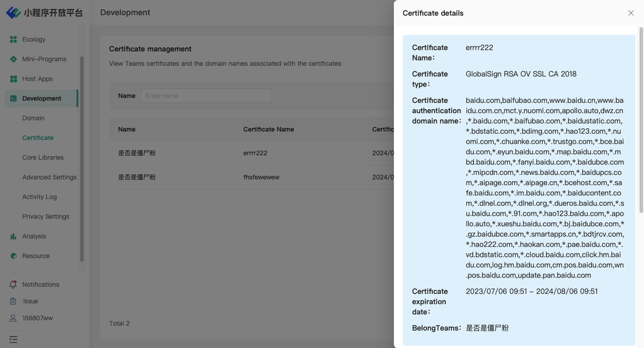The height and width of the screenshot is (348, 644).
Task: Click the Certificate details panel scrollbar
Action: tap(641, 120)
